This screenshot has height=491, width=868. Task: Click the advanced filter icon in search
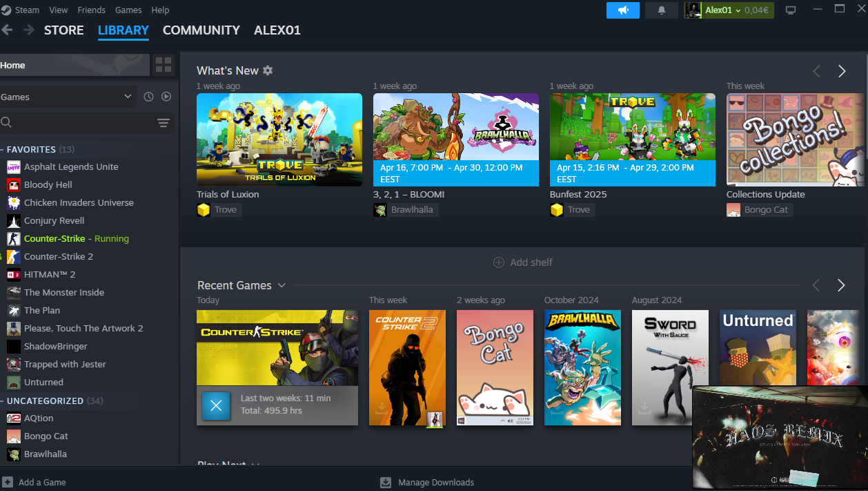click(163, 123)
